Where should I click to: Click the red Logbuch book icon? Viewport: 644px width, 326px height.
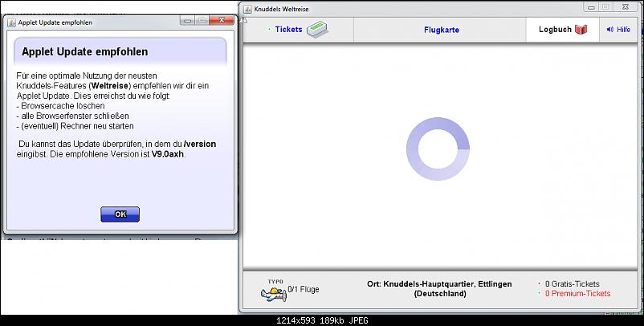[x=581, y=30]
